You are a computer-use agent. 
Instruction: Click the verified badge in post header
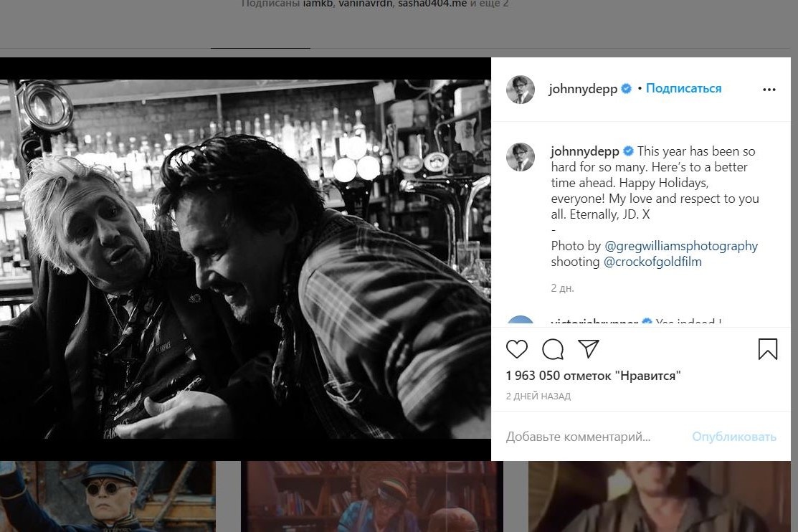(x=626, y=90)
